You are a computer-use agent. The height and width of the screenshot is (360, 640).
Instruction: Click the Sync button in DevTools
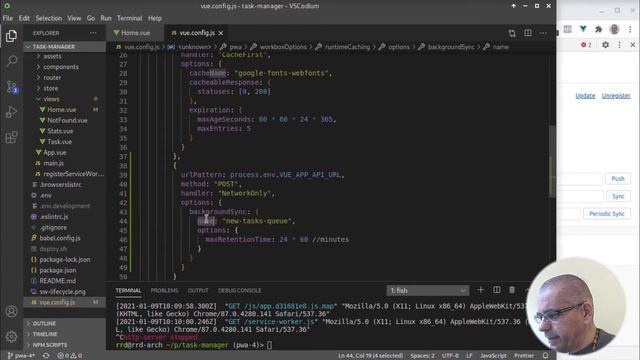[x=618, y=196]
